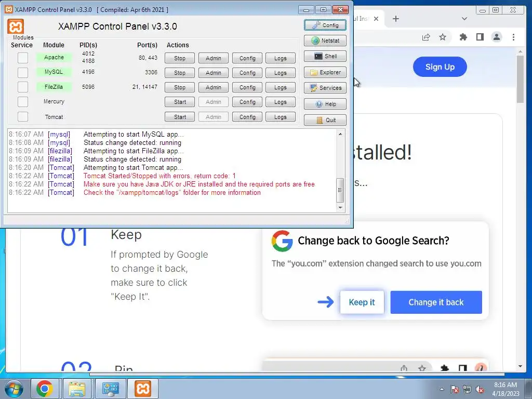
Task: View the Apache Logs
Action: (x=281, y=58)
